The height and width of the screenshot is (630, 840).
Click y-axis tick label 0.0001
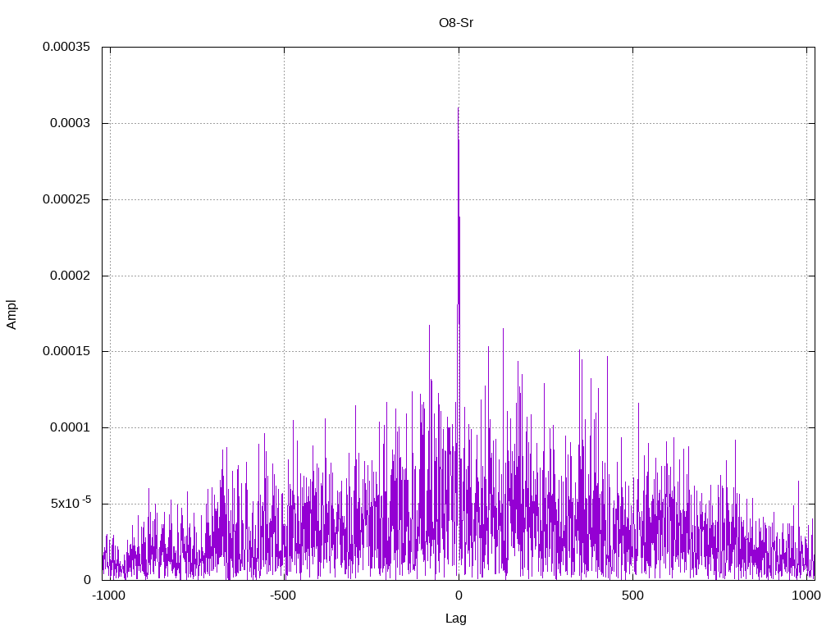point(71,427)
